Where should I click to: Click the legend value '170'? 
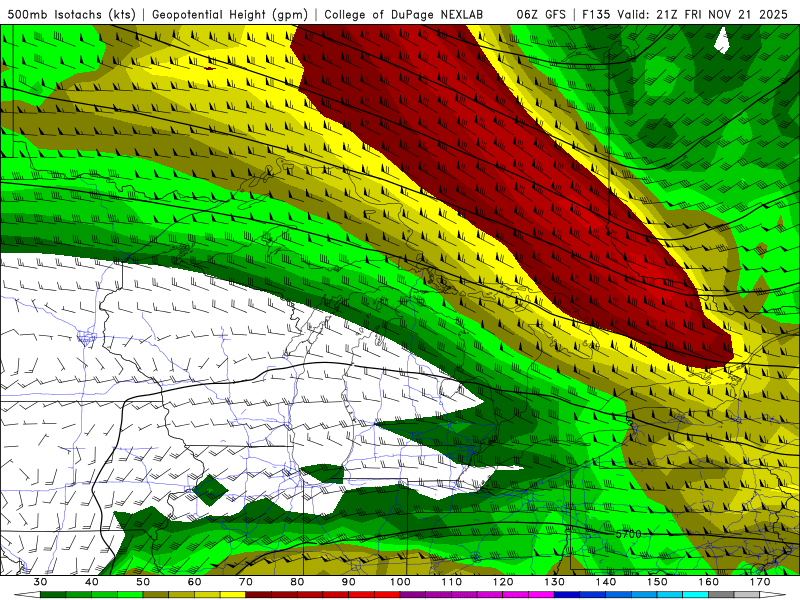pyautogui.click(x=760, y=582)
